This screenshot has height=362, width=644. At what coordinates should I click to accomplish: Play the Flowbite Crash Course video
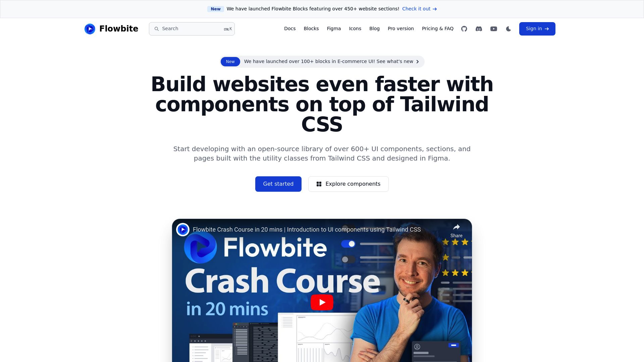coord(322,302)
